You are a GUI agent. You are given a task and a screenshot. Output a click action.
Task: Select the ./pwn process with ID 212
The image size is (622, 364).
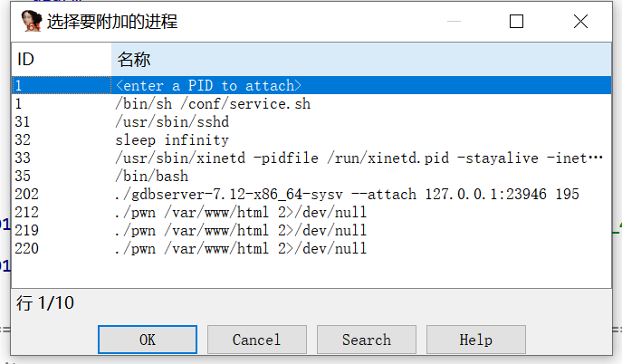[311, 213]
